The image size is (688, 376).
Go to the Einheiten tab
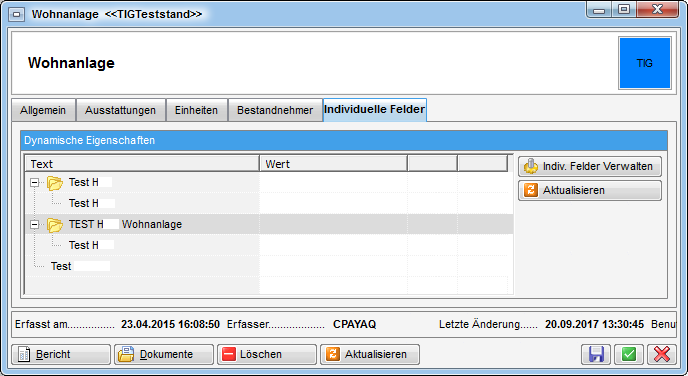click(196, 110)
